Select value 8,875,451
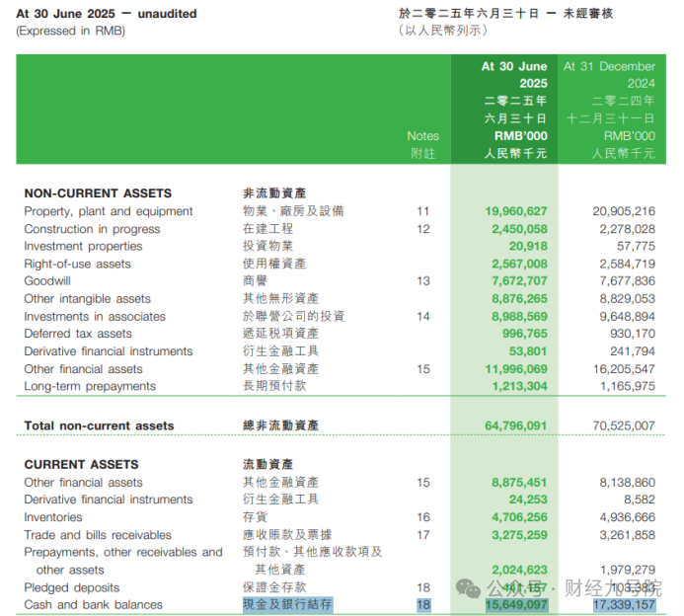 (x=519, y=483)
